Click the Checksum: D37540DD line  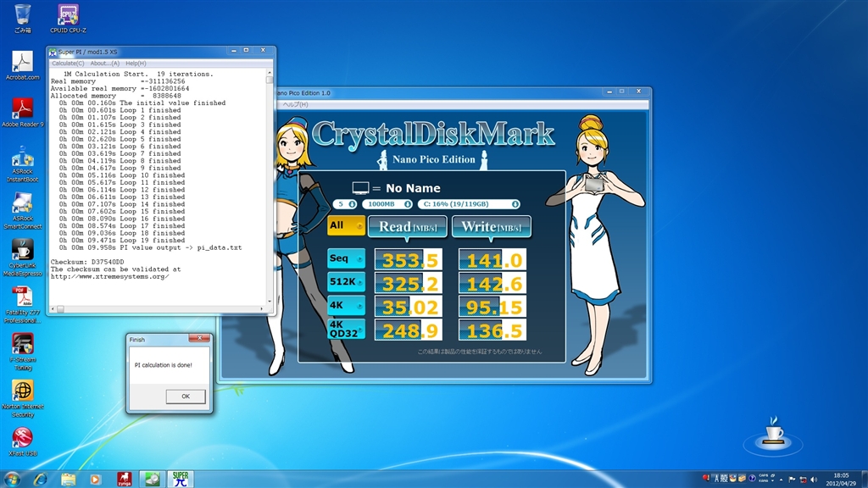[x=87, y=262]
